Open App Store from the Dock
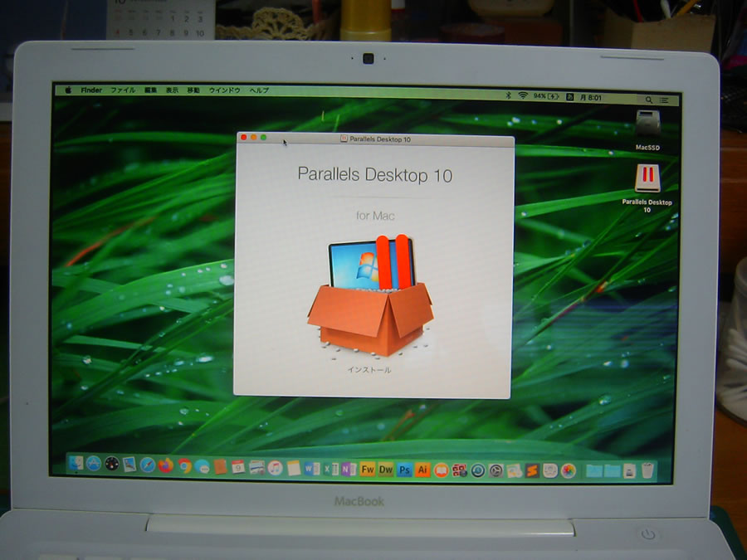The height and width of the screenshot is (560, 747). pos(94,463)
